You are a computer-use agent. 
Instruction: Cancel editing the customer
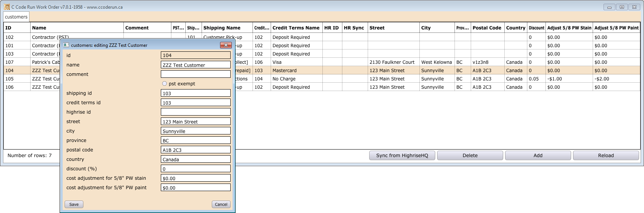click(x=221, y=204)
